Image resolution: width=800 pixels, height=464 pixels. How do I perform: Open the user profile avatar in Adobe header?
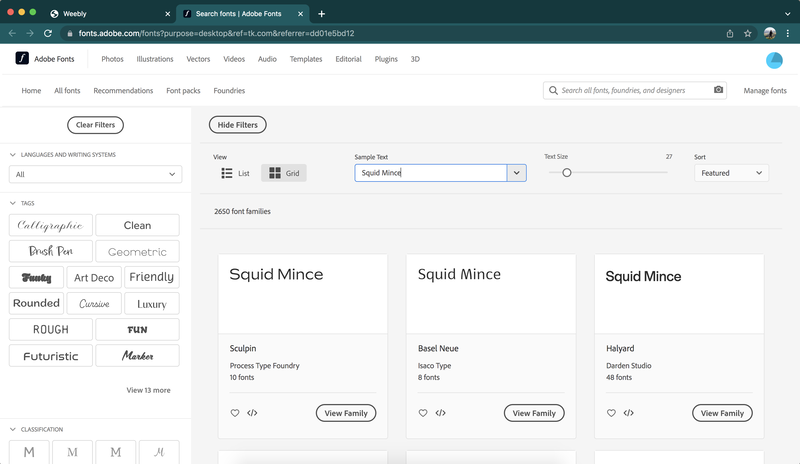point(774,60)
